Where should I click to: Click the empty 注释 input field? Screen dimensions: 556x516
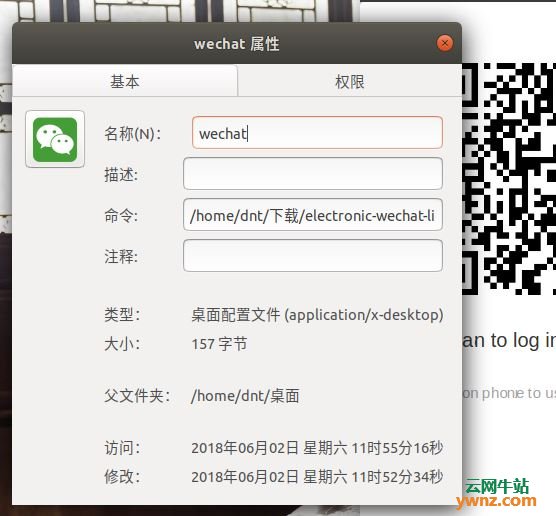313,256
